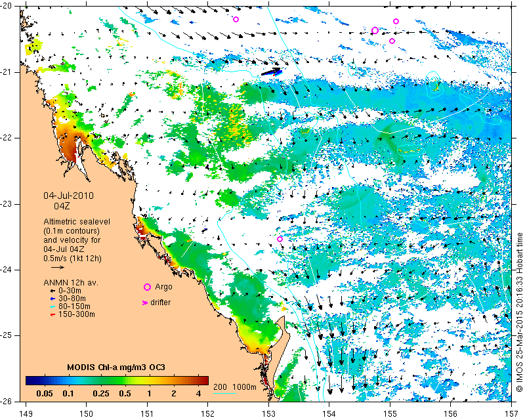Screen dimensions: 525x420
Task: Click the magenta drifter symbol in the legend
Action: pos(145,303)
